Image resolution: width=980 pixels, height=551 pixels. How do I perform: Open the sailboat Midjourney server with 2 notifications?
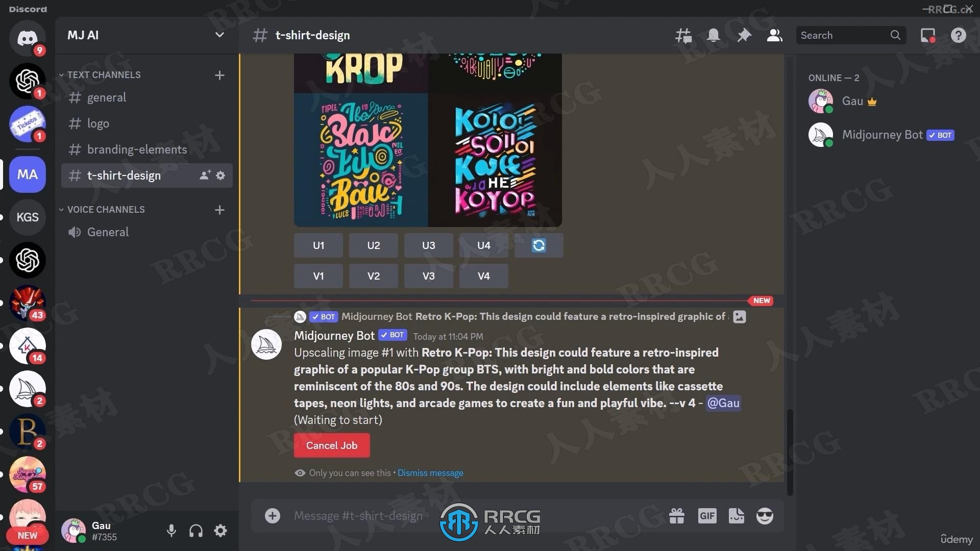click(28, 389)
